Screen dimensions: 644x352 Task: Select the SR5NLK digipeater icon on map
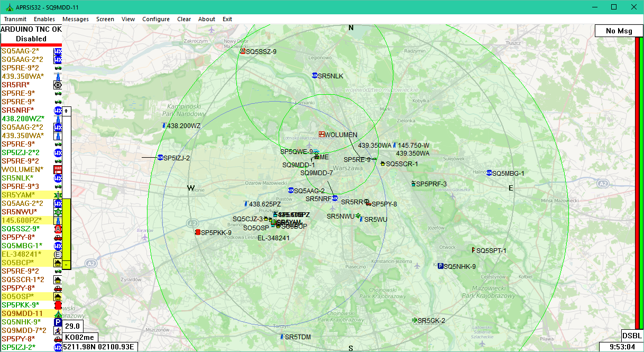pyautogui.click(x=315, y=76)
